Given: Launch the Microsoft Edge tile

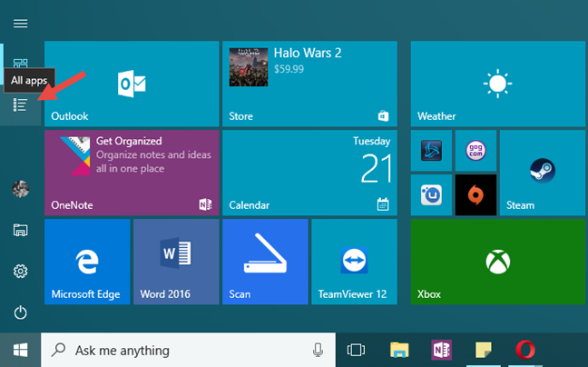Looking at the screenshot, I should (x=87, y=262).
